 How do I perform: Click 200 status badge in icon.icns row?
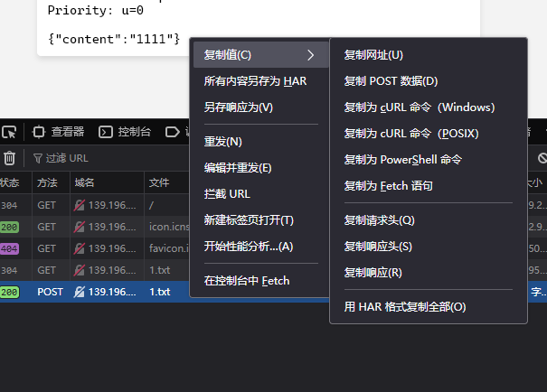pyautogui.click(x=9, y=228)
